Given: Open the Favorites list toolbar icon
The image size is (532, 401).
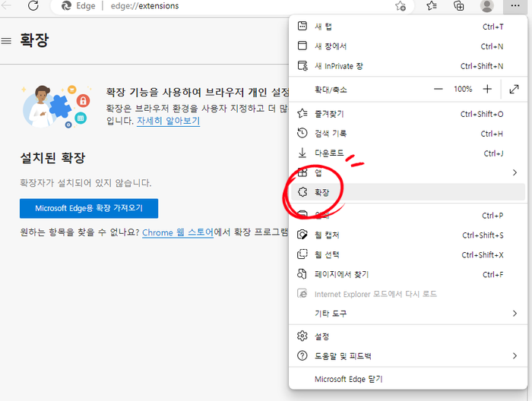Looking at the screenshot, I should [x=432, y=6].
